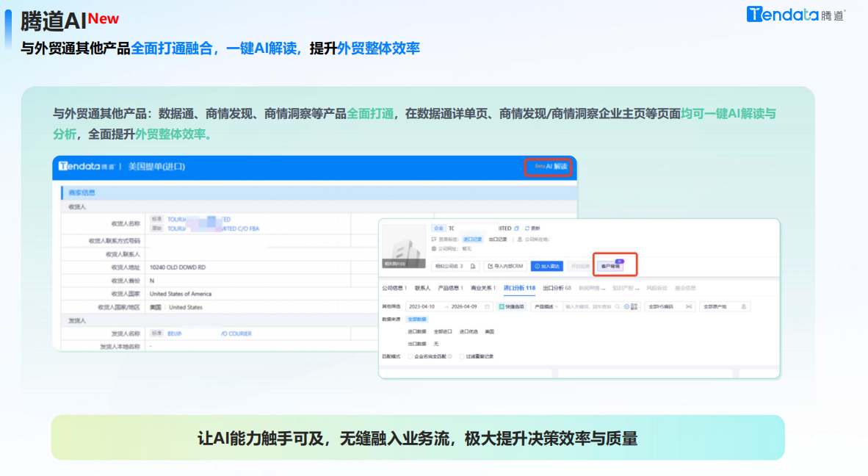868x476 pixels.
Task: Click the company building thumbnail image
Action: point(404,246)
